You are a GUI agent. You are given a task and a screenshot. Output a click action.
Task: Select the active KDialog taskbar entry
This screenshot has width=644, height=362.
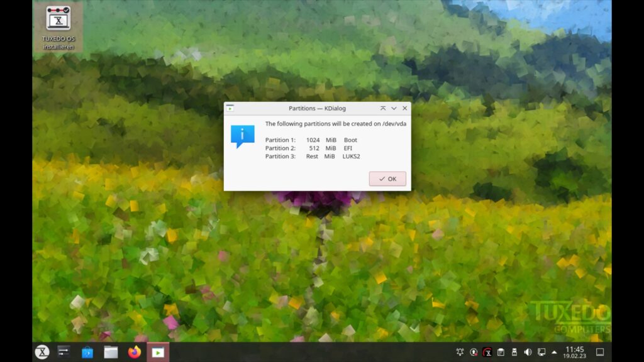tap(158, 352)
